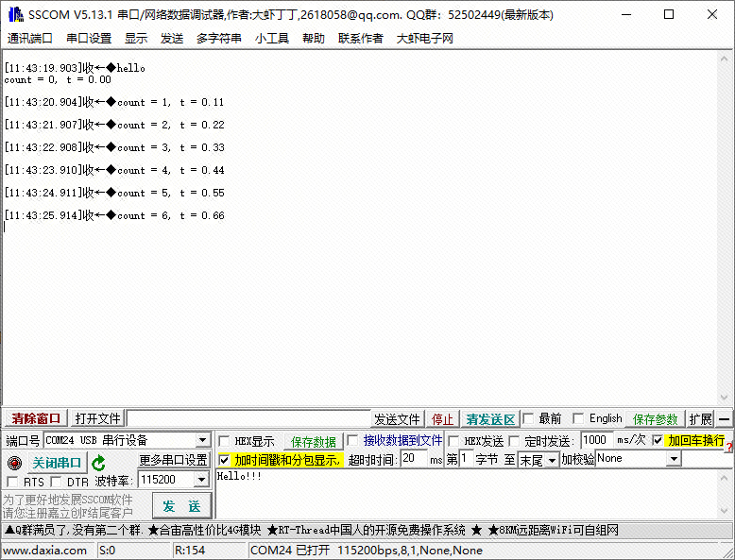
Task: Click the www.daxia.com status bar link
Action: (x=44, y=551)
